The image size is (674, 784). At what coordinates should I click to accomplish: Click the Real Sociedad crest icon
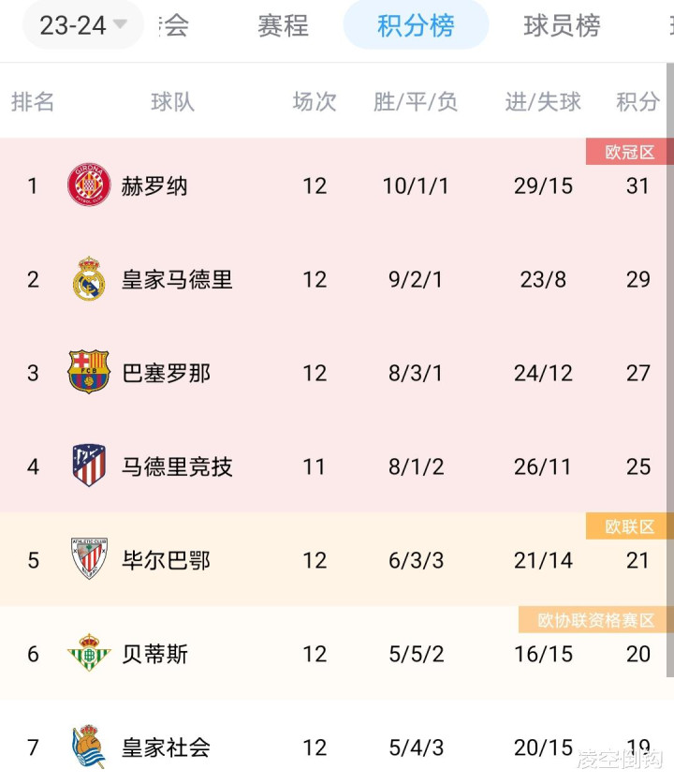89,747
